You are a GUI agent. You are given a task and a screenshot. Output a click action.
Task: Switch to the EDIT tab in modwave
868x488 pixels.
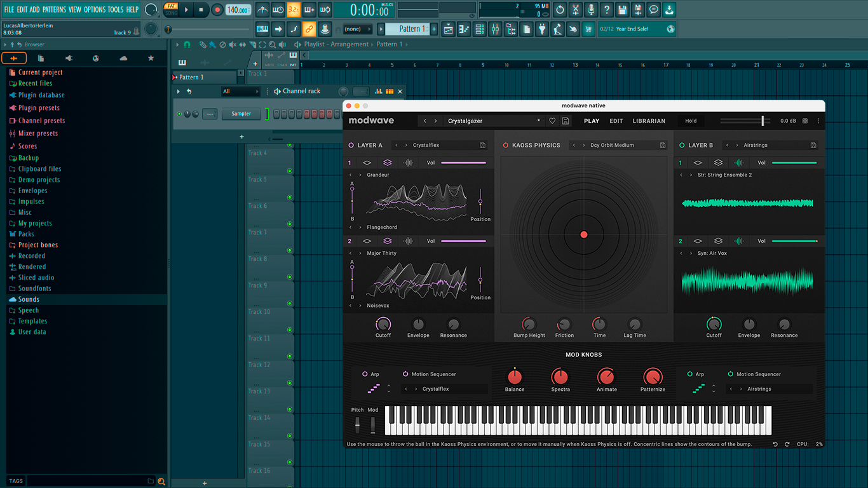point(616,121)
